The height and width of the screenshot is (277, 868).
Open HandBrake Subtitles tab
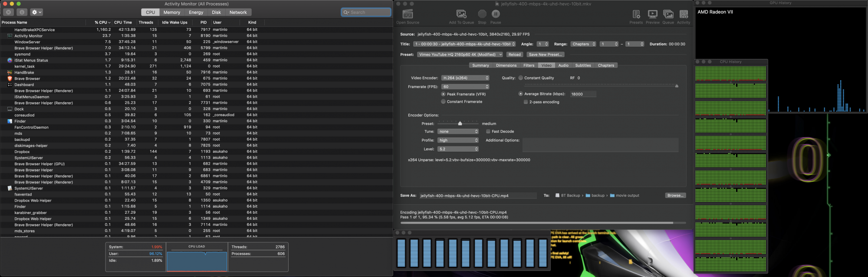[583, 65]
